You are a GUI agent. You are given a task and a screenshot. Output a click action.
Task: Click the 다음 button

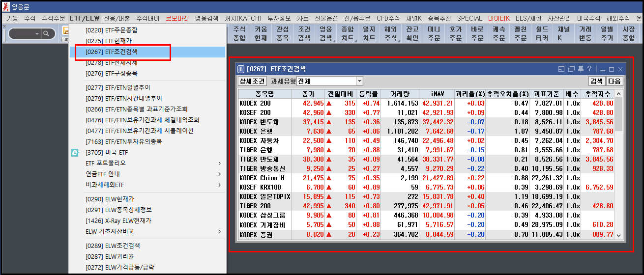coord(614,81)
